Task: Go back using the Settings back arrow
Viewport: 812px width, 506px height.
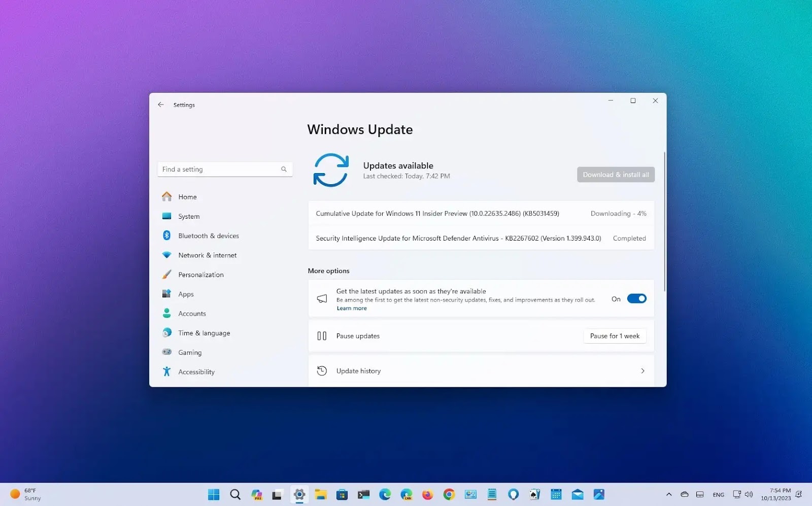Action: tap(161, 105)
